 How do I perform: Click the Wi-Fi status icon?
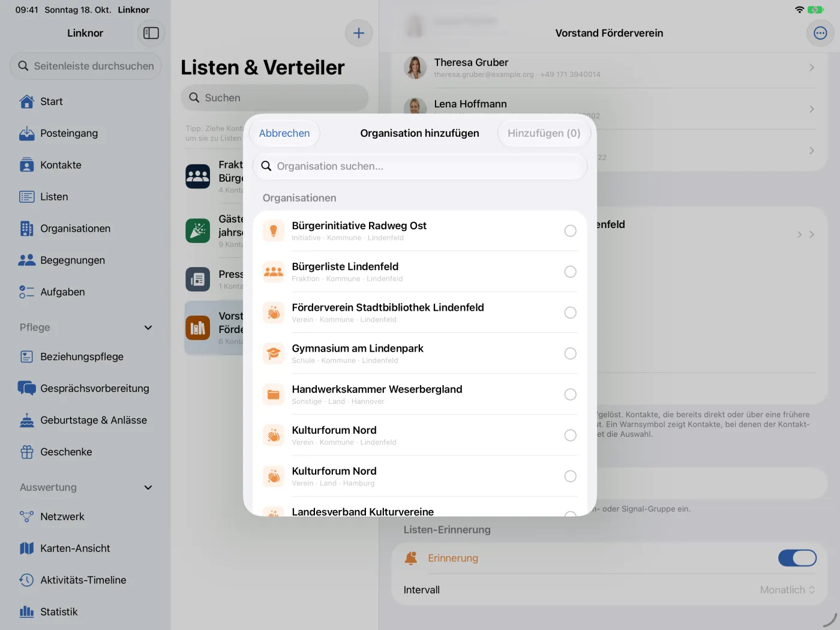799,10
